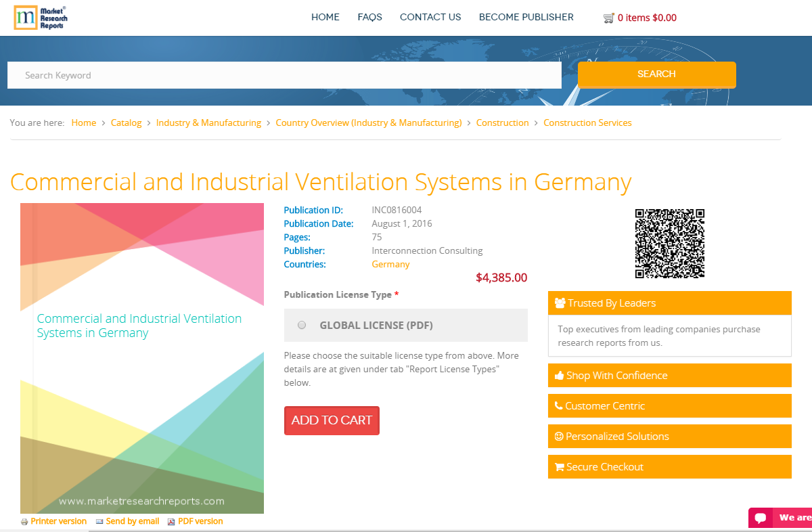Open the FAQS page
Viewport: 812px width, 532px height.
click(x=369, y=17)
